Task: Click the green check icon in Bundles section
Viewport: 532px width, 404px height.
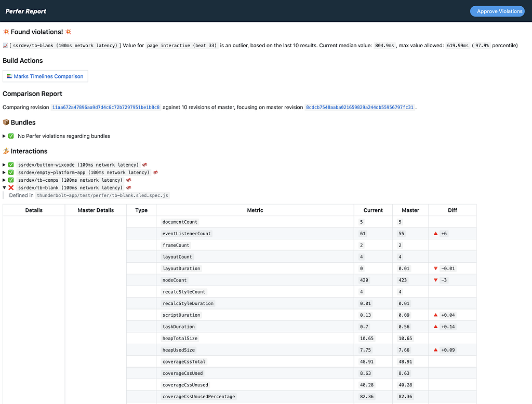Action: 11,136
